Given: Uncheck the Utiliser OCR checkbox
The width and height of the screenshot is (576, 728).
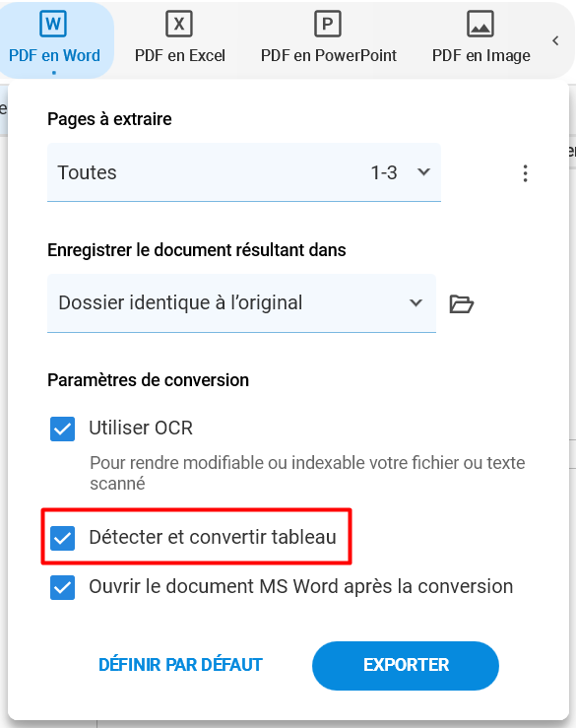Looking at the screenshot, I should pyautogui.click(x=63, y=429).
